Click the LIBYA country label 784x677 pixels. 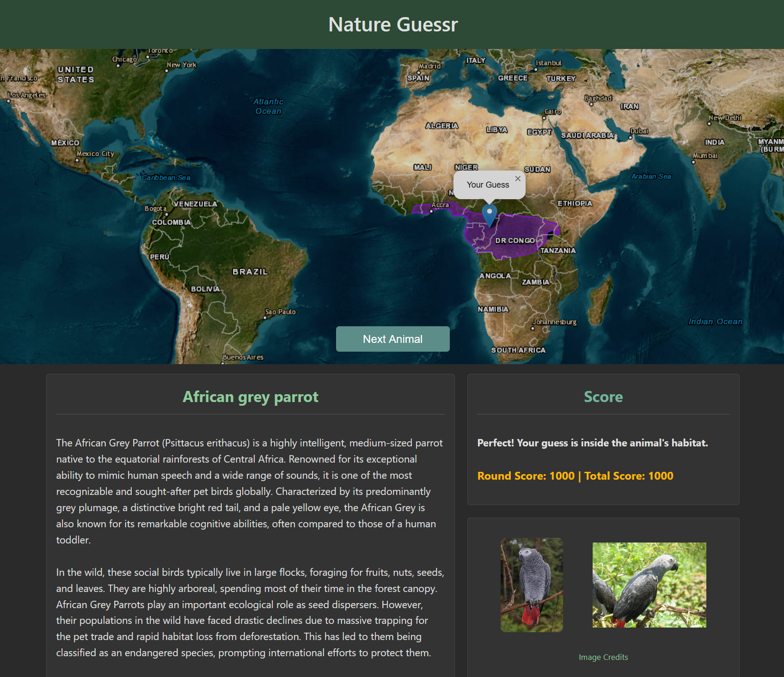pos(497,130)
